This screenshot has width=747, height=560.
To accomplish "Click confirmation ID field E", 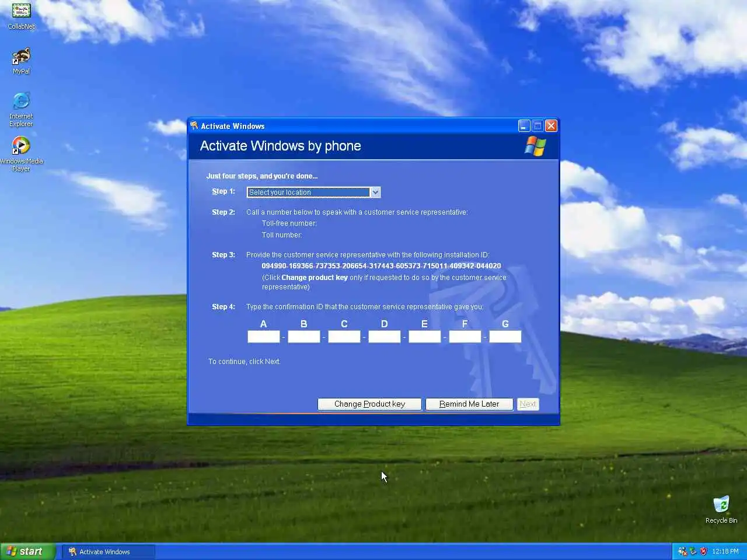I will [x=425, y=337].
